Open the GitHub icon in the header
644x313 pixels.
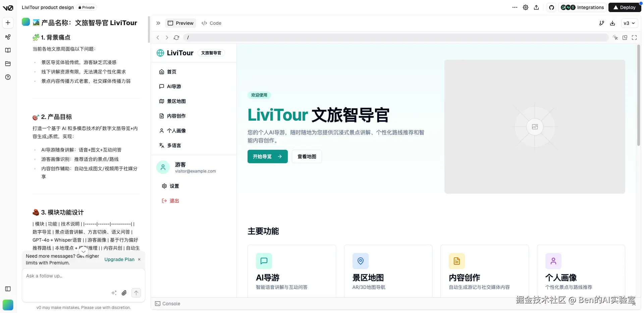(x=551, y=7)
